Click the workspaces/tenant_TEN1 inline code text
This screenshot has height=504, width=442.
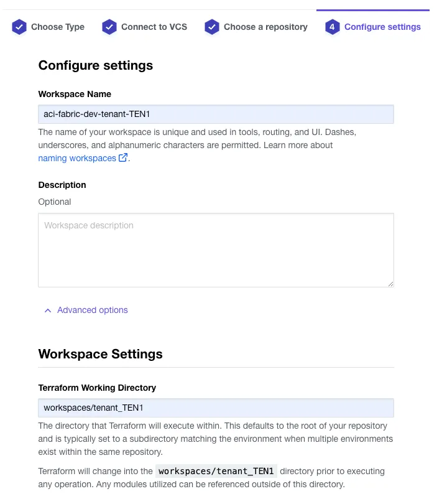point(216,471)
